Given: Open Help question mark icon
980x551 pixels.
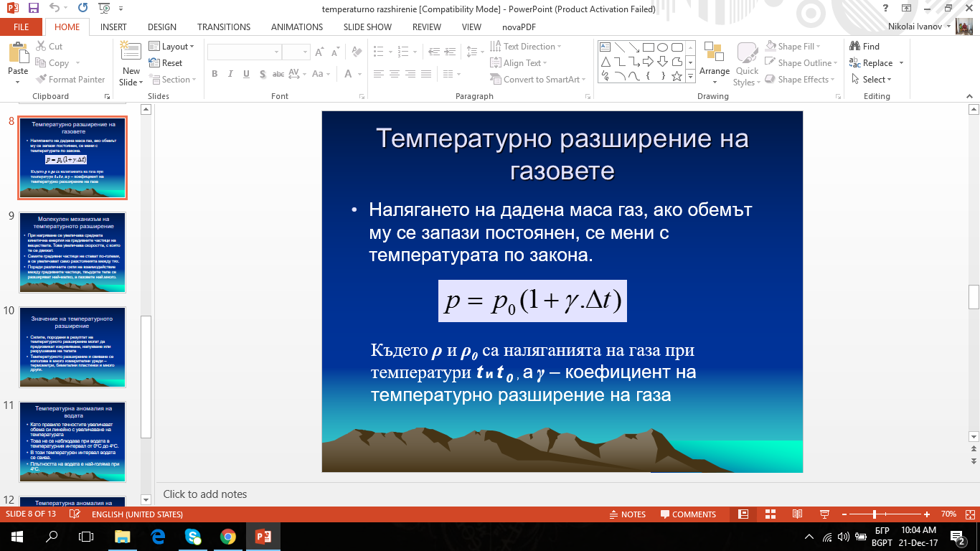Looking at the screenshot, I should 887,8.
